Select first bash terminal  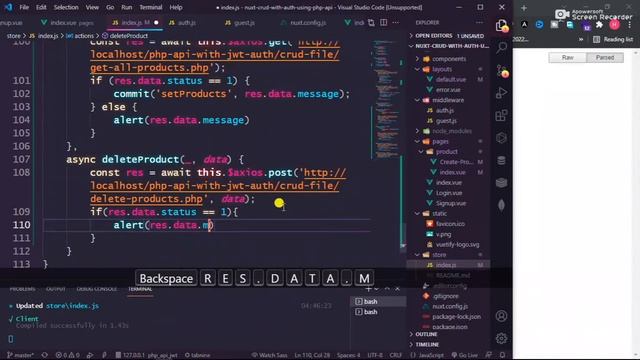coord(378,302)
